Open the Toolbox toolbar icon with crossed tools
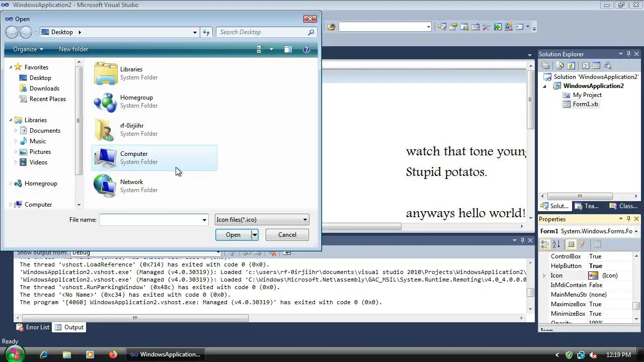Screen dimensions: 644x362 (x=487, y=27)
